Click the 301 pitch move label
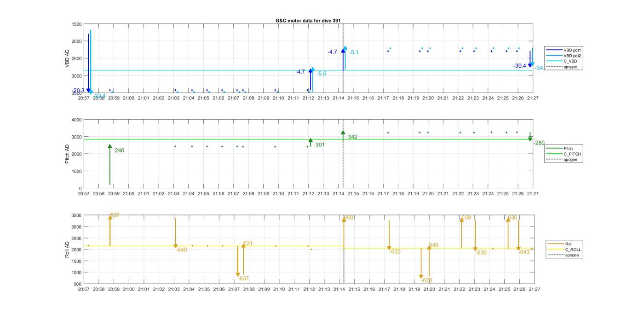Viewport: 644px width, 319px height. pos(320,145)
